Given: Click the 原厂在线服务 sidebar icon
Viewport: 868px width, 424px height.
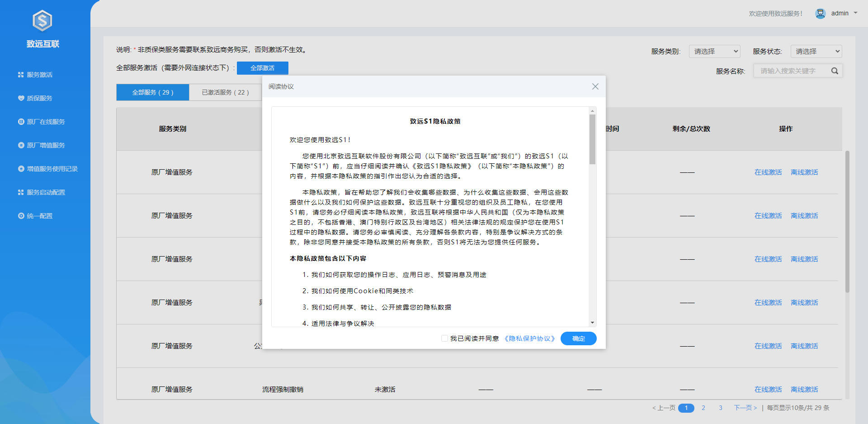Looking at the screenshot, I should [21, 122].
